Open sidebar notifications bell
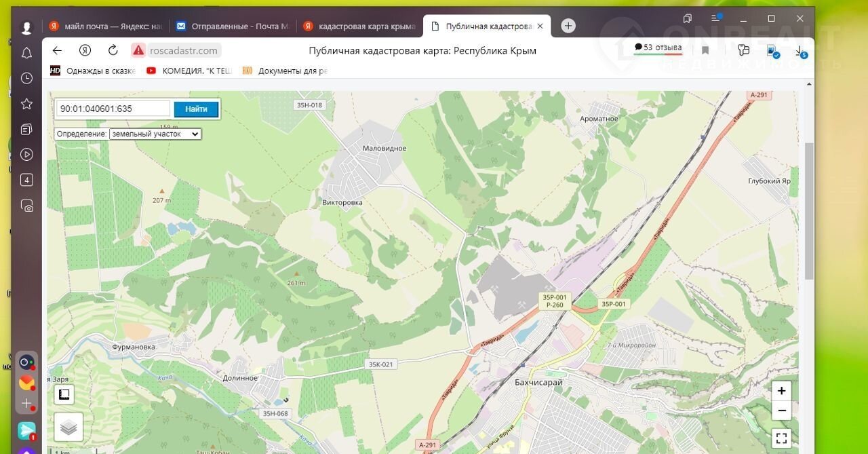The image size is (868, 454). click(x=26, y=53)
